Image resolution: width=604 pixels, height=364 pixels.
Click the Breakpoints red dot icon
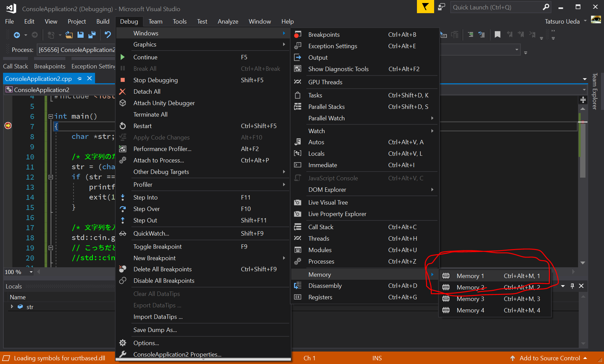298,35
